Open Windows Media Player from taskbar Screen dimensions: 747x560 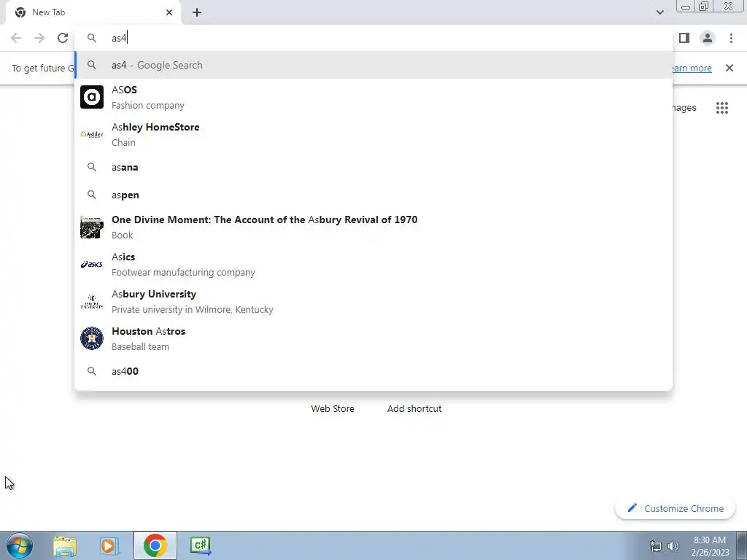point(109,545)
